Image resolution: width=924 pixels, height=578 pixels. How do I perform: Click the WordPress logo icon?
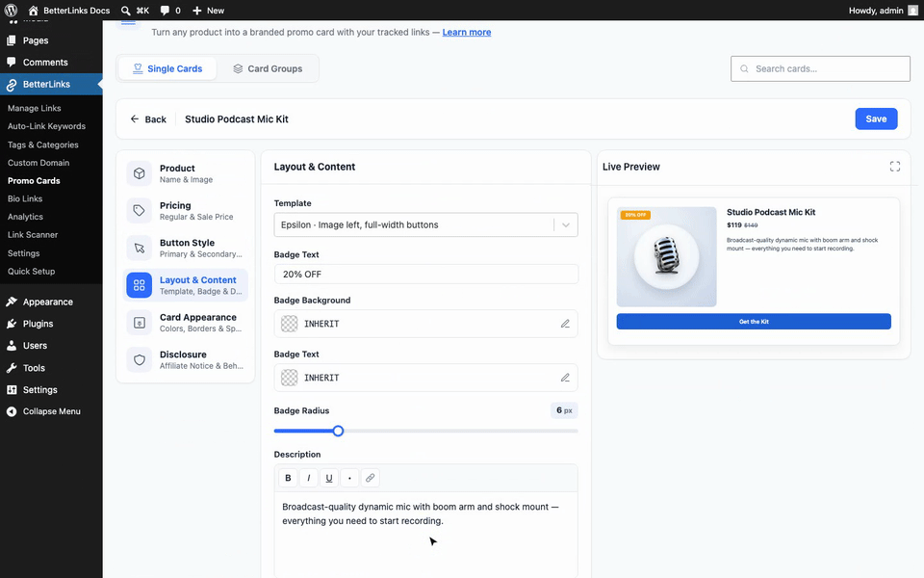coord(11,10)
